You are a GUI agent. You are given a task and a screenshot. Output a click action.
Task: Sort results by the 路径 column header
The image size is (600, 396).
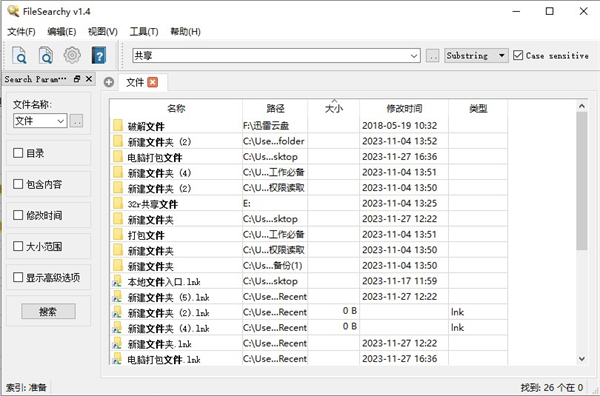(275, 109)
